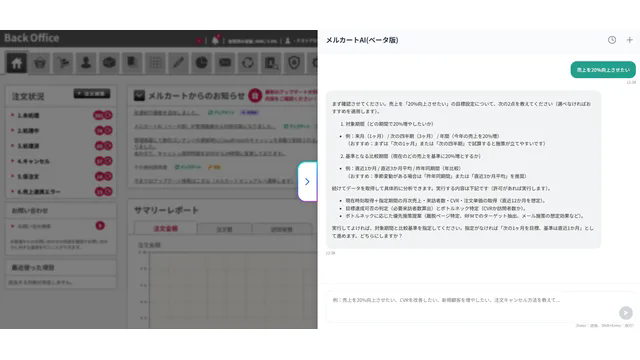Start new chat with plus icon
Viewport: 640px width, 360px height.
pyautogui.click(x=629, y=40)
